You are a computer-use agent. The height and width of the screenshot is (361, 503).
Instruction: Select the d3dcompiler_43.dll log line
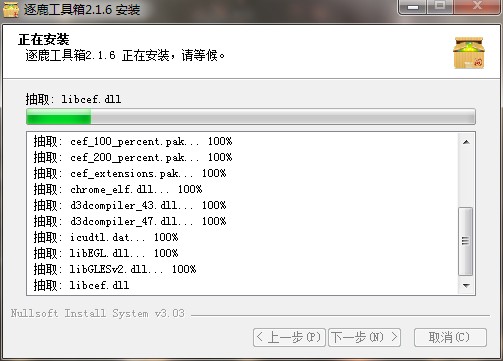tap(130, 205)
